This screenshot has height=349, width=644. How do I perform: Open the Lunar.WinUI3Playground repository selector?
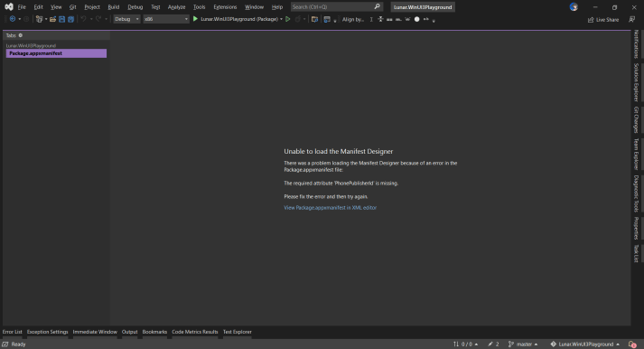[x=585, y=344]
